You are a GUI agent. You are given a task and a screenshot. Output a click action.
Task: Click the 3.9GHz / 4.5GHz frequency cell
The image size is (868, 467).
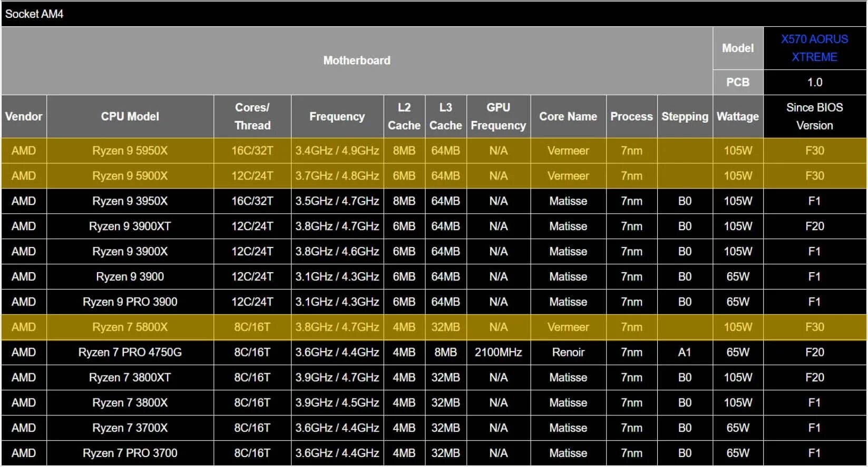pyautogui.click(x=337, y=403)
